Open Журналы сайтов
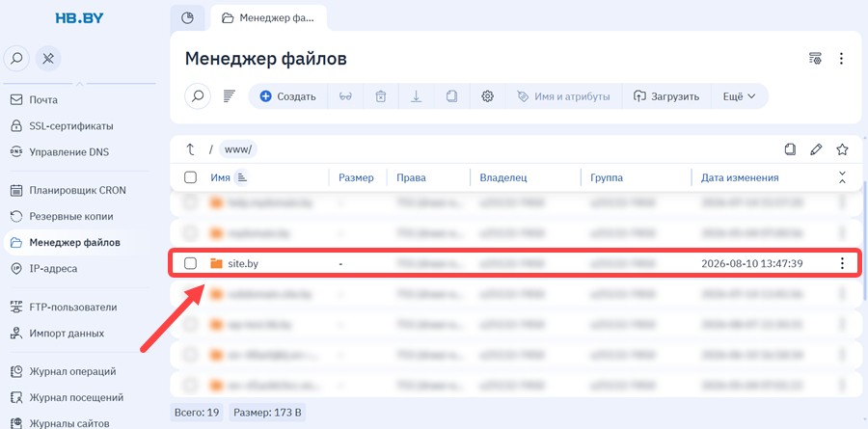868x429 pixels. click(60, 423)
